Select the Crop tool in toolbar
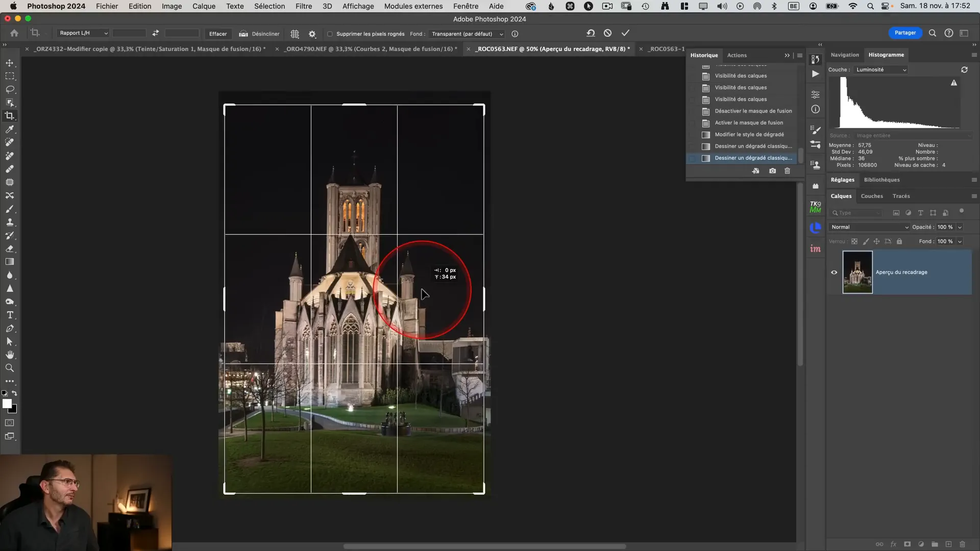 click(10, 116)
